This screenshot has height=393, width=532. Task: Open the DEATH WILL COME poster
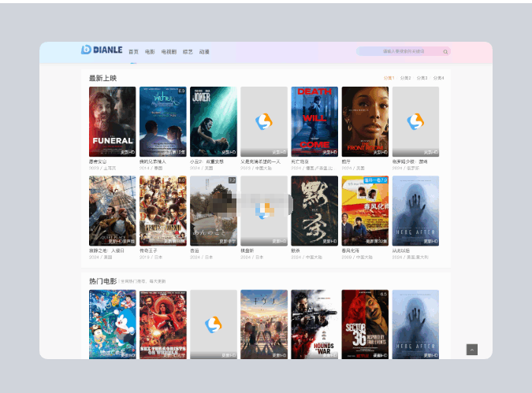pyautogui.click(x=314, y=122)
